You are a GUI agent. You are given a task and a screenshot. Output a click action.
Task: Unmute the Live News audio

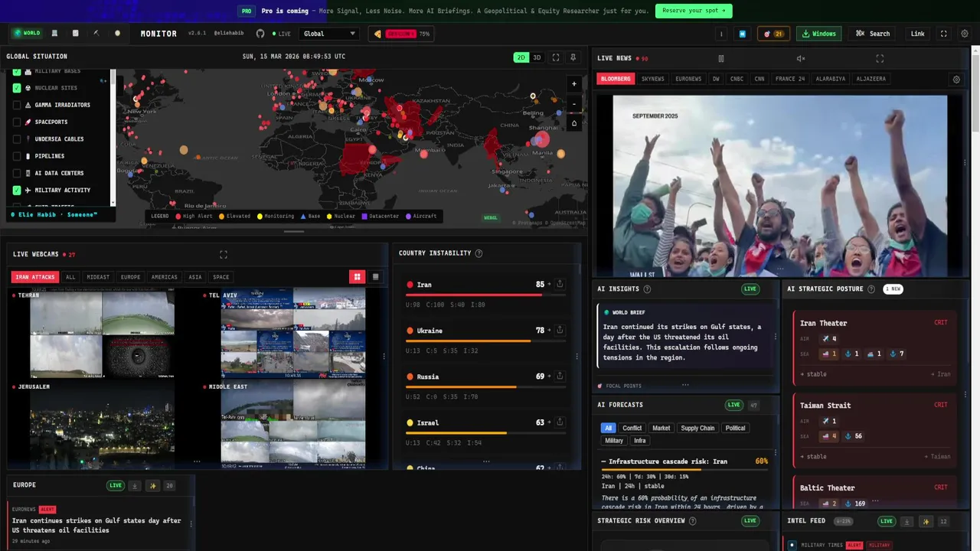[801, 58]
